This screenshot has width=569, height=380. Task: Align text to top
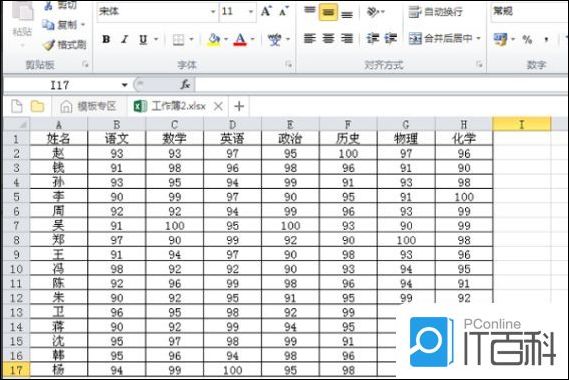[x=310, y=12]
